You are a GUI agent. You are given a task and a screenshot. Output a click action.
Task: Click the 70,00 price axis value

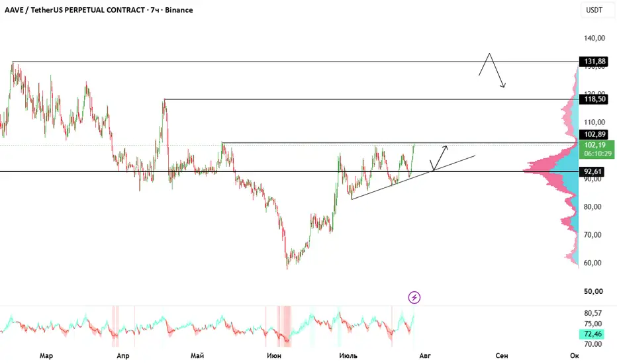[x=593, y=235]
